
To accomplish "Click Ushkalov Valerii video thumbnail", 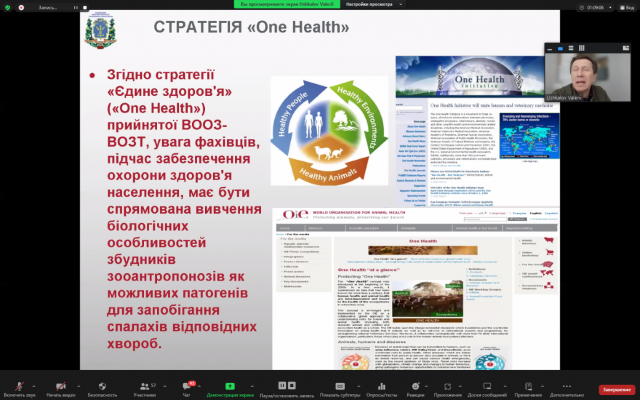I will (587, 77).
